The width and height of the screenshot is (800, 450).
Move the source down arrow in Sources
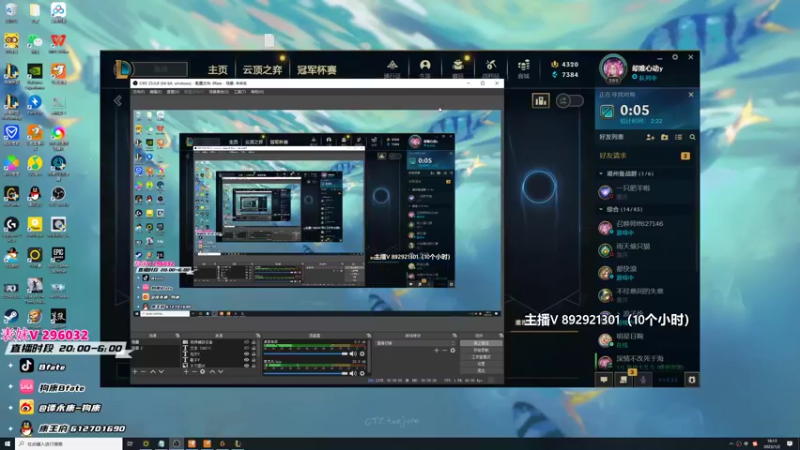pyautogui.click(x=220, y=371)
